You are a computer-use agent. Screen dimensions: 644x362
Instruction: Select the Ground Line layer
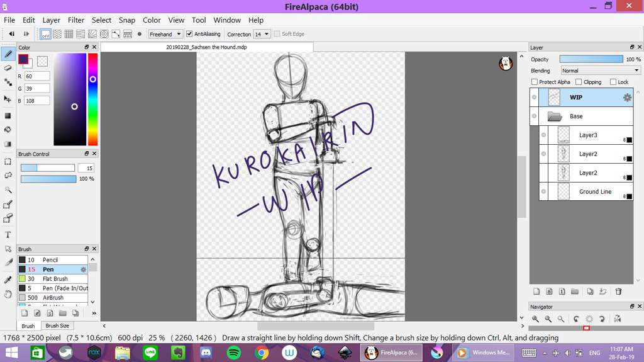pos(586,191)
